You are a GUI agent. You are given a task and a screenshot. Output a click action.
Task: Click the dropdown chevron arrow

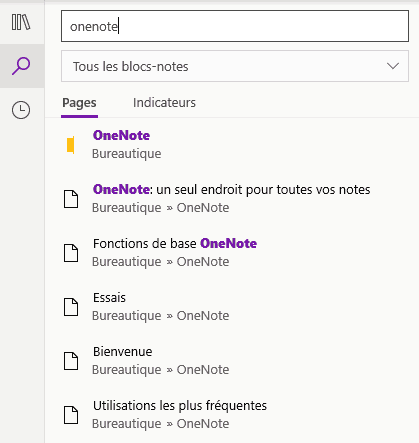[393, 66]
